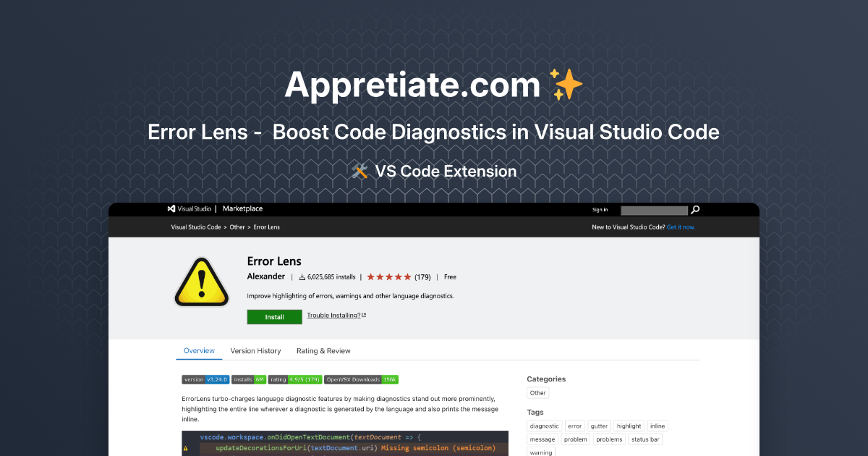The height and width of the screenshot is (456, 868).
Task: Click the installs download icon
Action: tap(302, 276)
